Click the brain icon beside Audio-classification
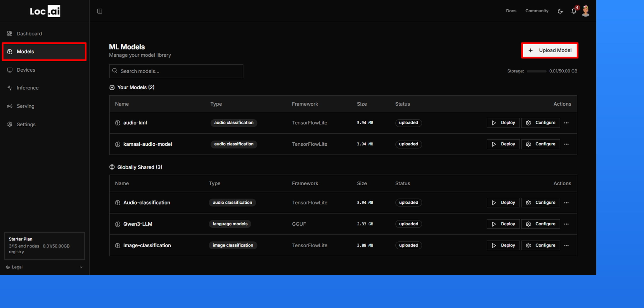The width and height of the screenshot is (644, 308). (x=118, y=203)
